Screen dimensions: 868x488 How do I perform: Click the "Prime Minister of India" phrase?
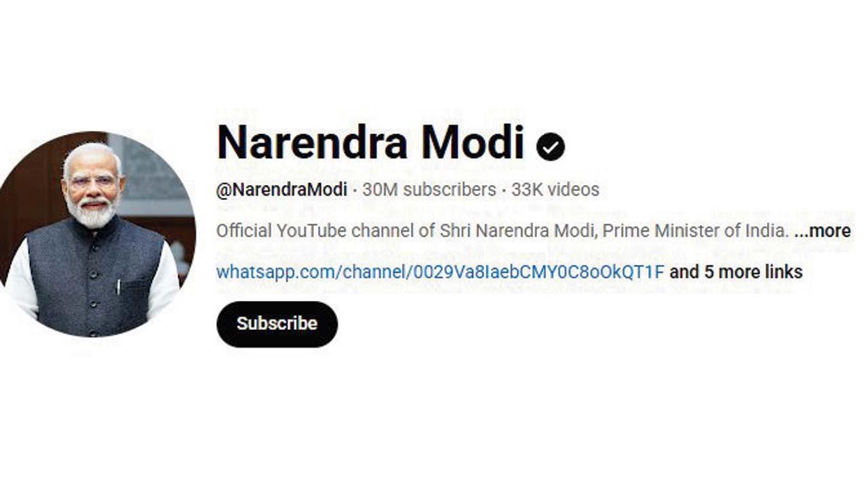(696, 231)
